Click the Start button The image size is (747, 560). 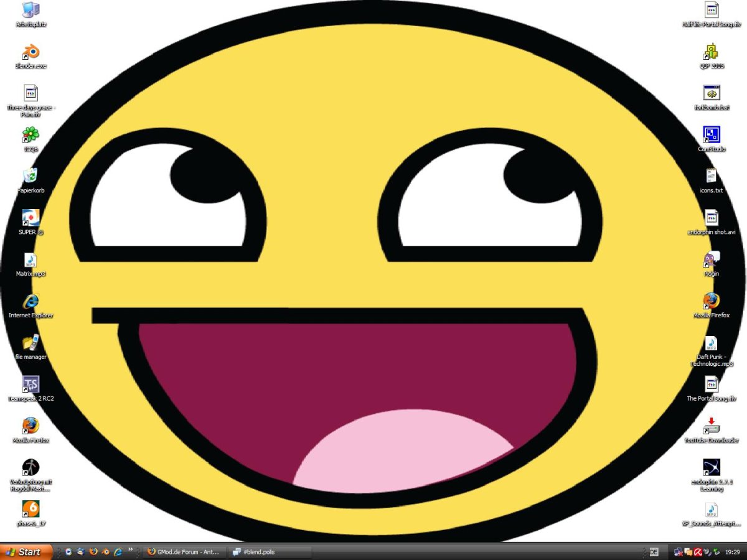click(25, 552)
